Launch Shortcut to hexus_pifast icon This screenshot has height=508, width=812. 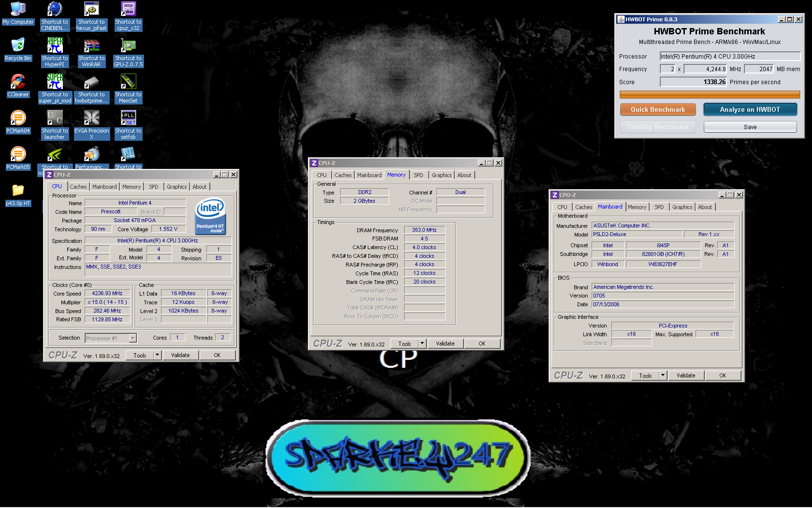pyautogui.click(x=91, y=16)
